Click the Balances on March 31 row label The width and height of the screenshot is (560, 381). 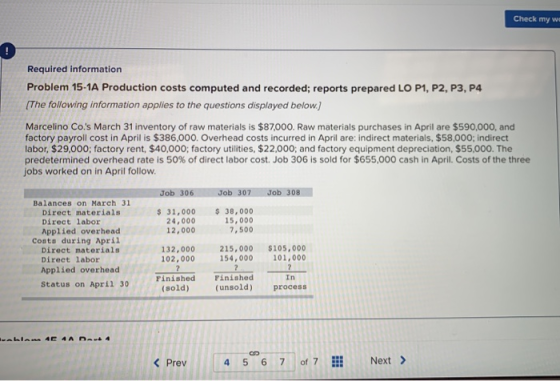pos(82,203)
